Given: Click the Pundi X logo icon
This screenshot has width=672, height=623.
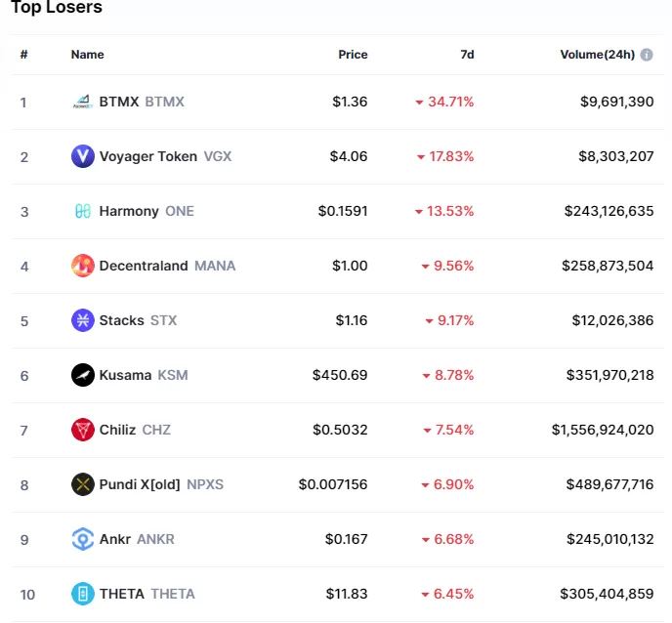Looking at the screenshot, I should [x=83, y=484].
